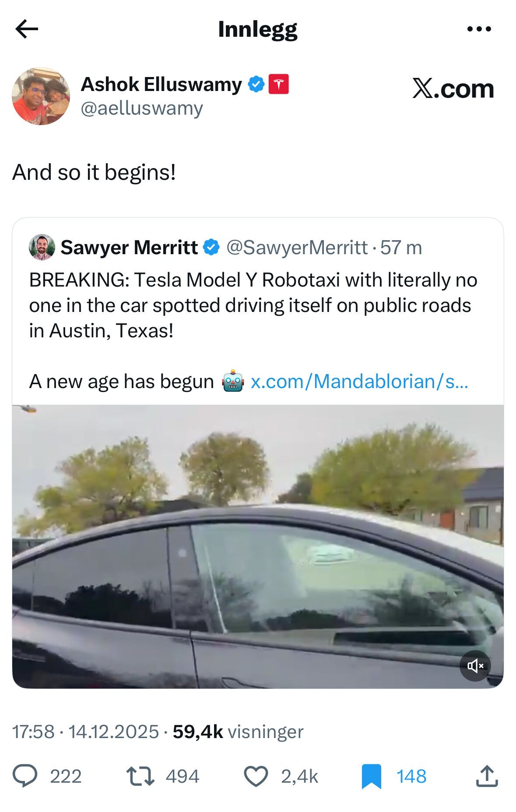Screen dimensions: 516x812
Task: Play the Tesla Robotaxi video
Action: 258,546
